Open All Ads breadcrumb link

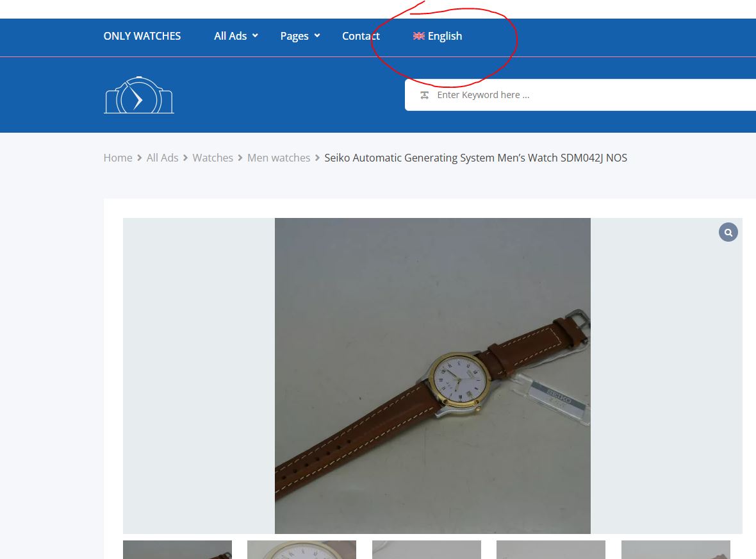tap(162, 158)
